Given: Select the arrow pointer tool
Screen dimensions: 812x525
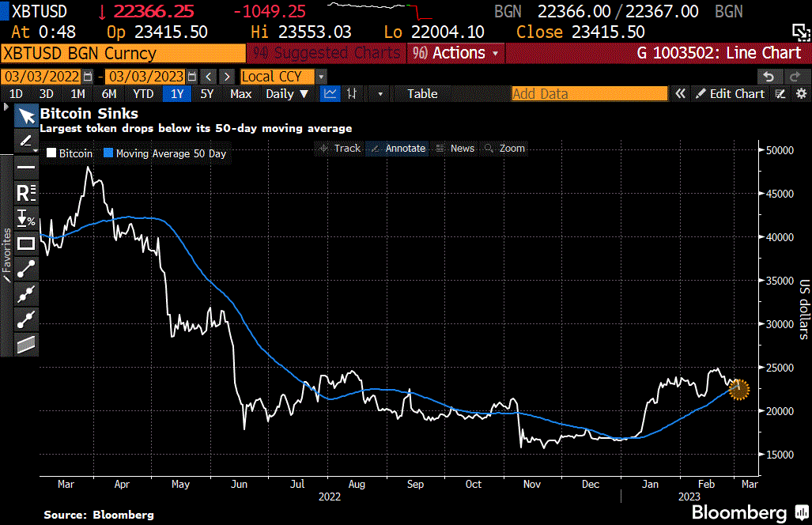Looking at the screenshot, I should click(26, 115).
